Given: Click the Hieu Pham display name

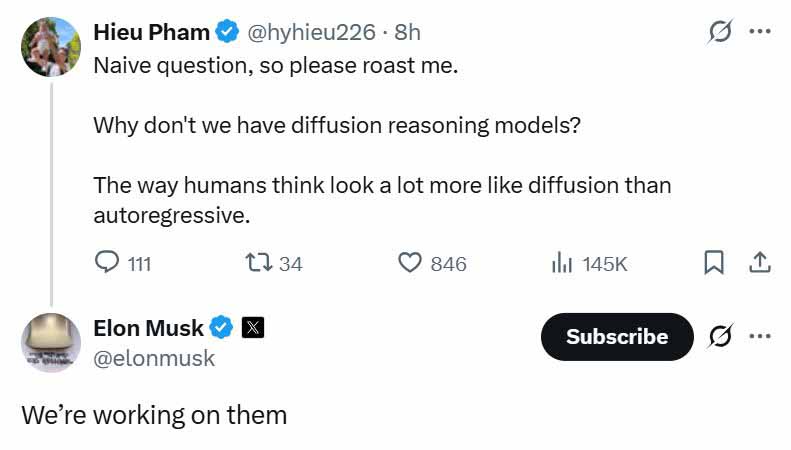Looking at the screenshot, I should pyautogui.click(x=151, y=32).
